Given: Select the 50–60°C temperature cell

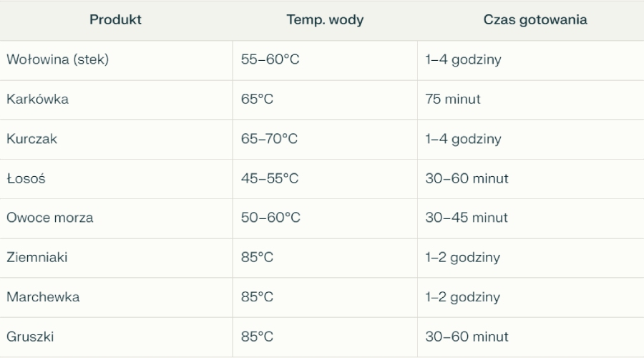Looking at the screenshot, I should [x=270, y=218].
